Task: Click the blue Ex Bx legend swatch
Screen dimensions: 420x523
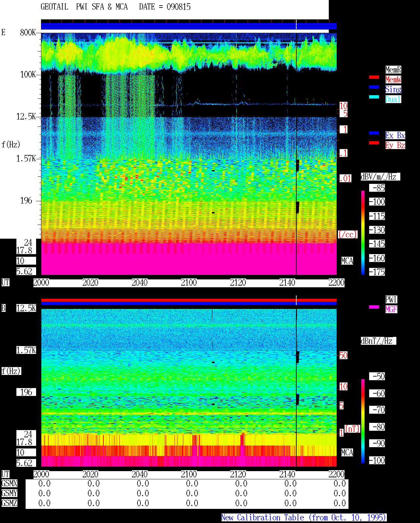Action: click(x=374, y=133)
